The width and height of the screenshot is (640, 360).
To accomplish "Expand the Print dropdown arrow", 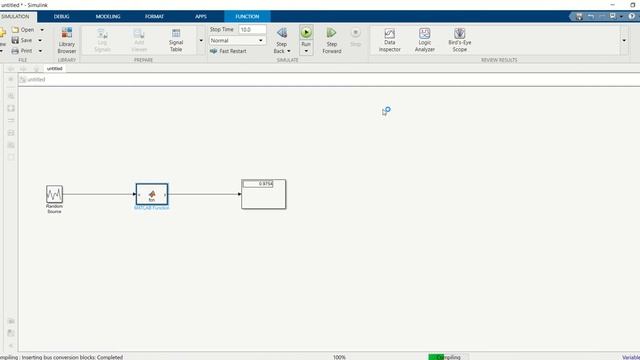I will pyautogui.click(x=40, y=51).
